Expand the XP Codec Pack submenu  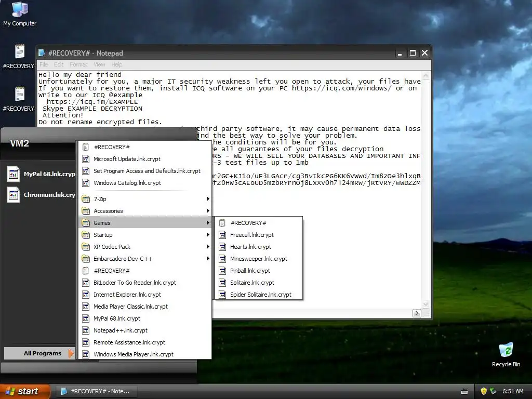pyautogui.click(x=145, y=247)
